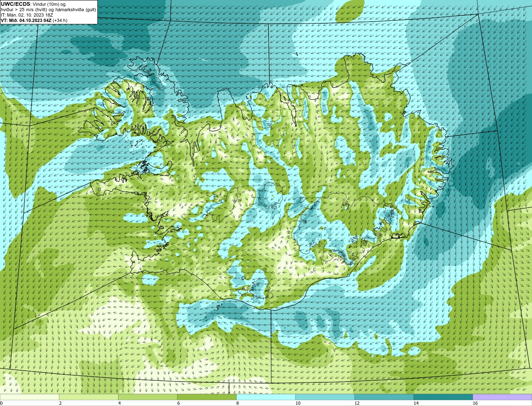
Task: Click the "VT: Mið. 04.10.2023 04Z (+34 h)" line
Action: [34, 20]
